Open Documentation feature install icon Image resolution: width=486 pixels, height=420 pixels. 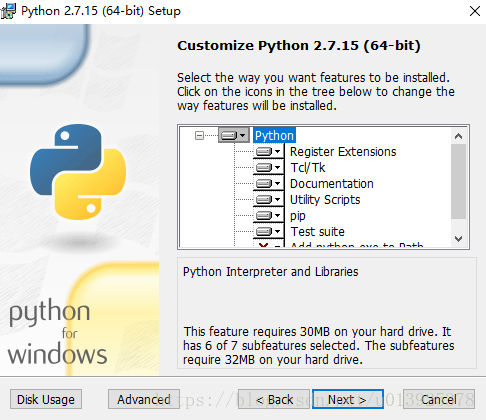[269, 183]
